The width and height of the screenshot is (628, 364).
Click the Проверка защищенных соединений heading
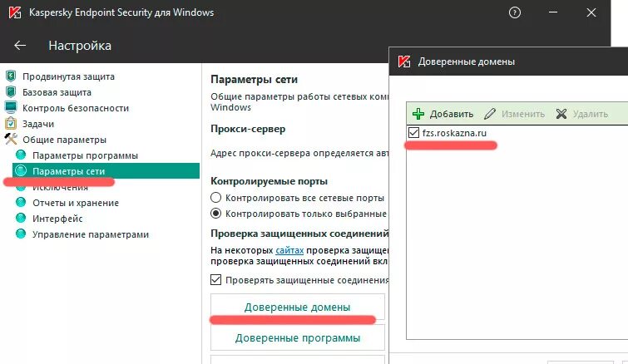299,234
